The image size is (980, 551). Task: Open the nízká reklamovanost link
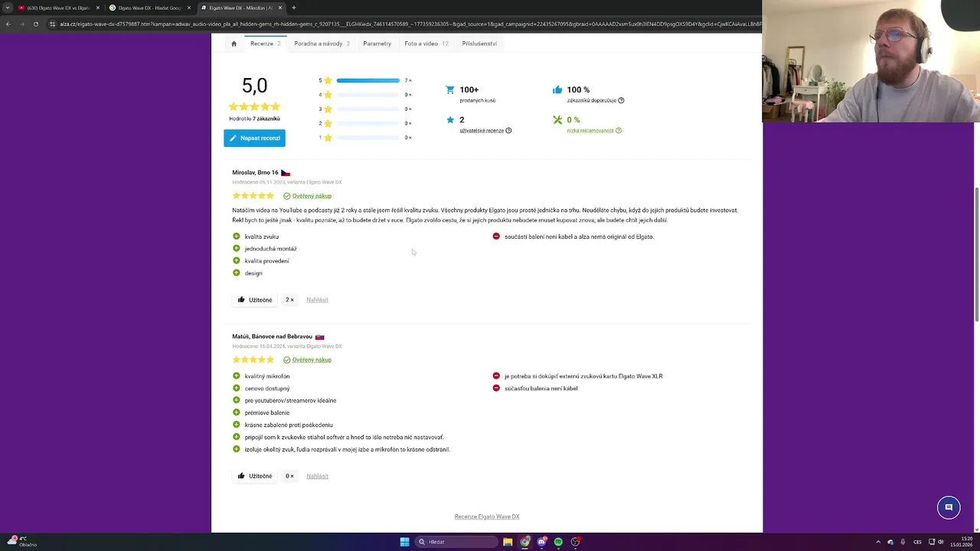[x=590, y=131]
